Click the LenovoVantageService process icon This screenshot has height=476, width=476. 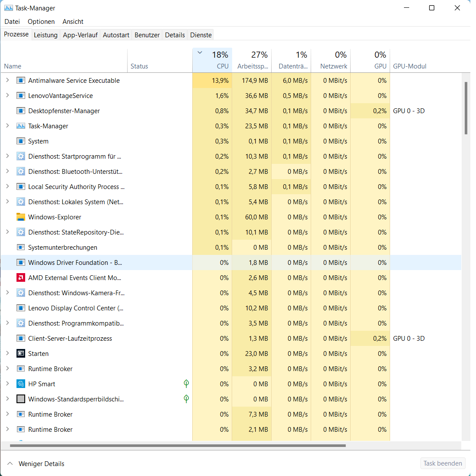21,96
